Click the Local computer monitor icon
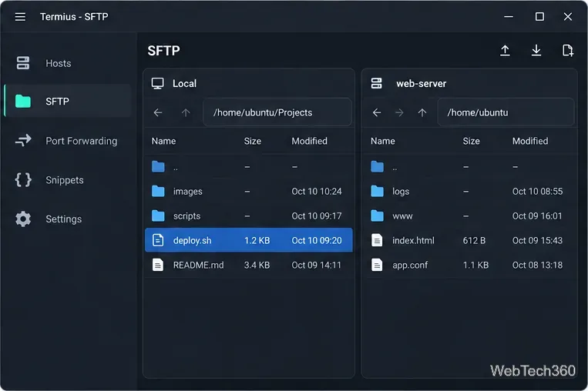The width and height of the screenshot is (588, 391). pos(157,83)
